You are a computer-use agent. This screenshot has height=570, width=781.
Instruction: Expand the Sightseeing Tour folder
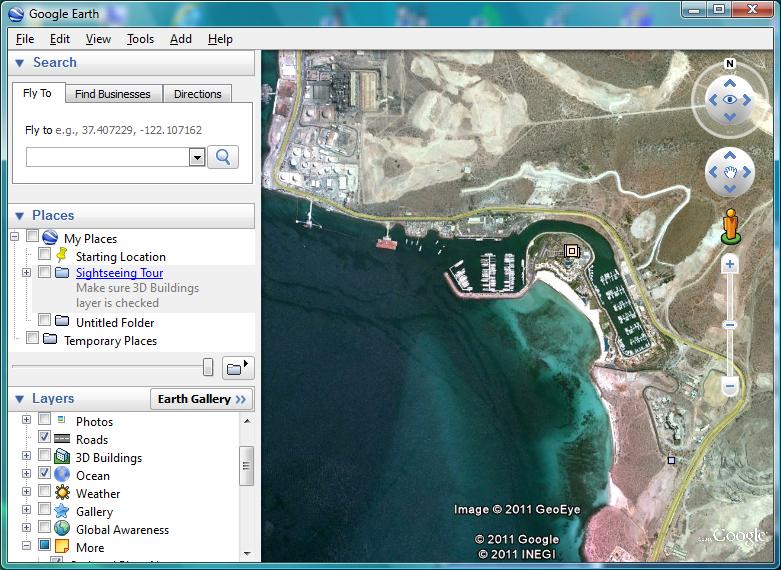pos(26,273)
